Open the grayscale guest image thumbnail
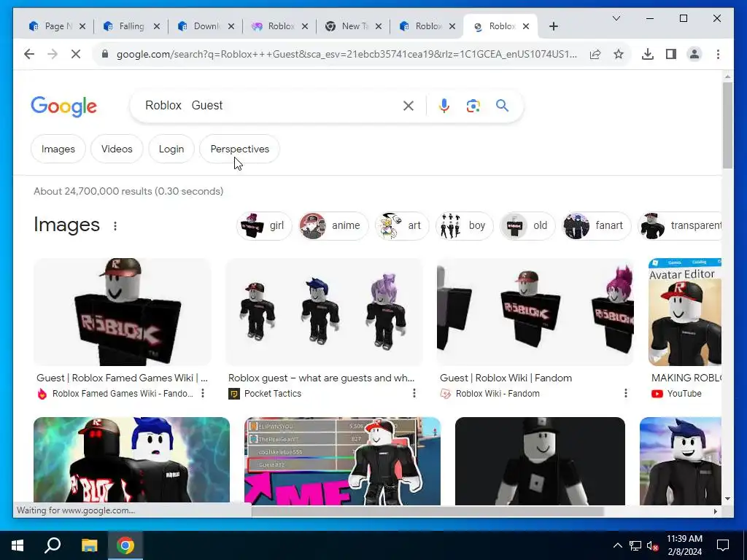 [x=540, y=461]
